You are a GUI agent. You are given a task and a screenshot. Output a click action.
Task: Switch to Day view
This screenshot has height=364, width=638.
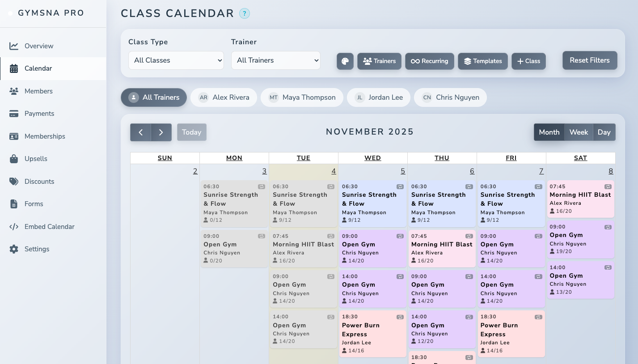[x=604, y=132]
